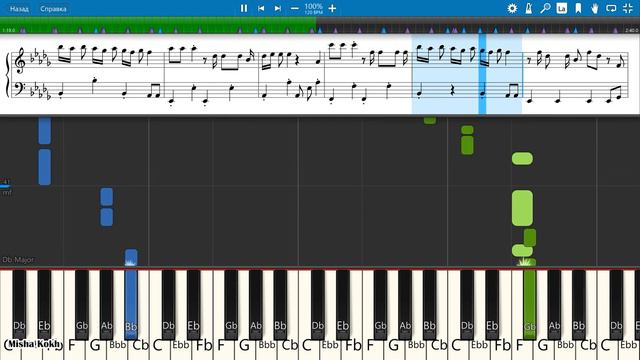640x360 pixels.
Task: Open the Справка help menu
Action: coord(53,9)
